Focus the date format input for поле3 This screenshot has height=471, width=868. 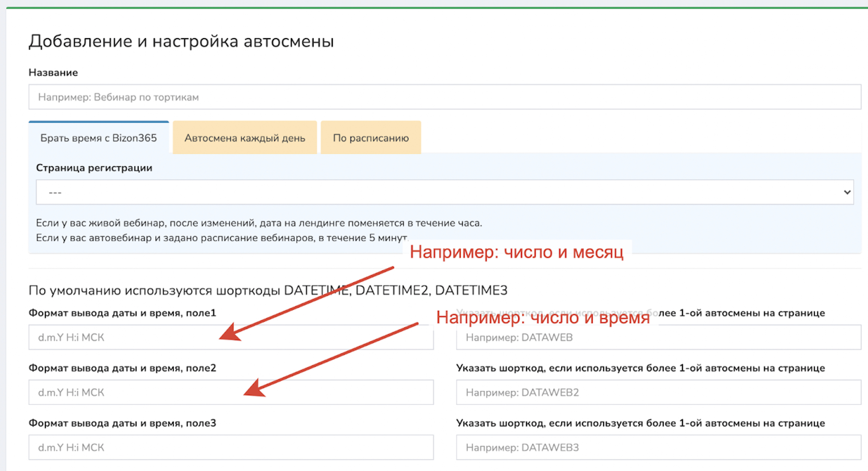[231, 448]
